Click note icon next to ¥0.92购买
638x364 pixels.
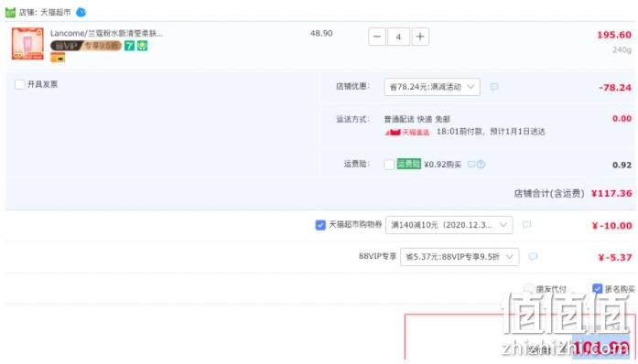click(x=471, y=165)
